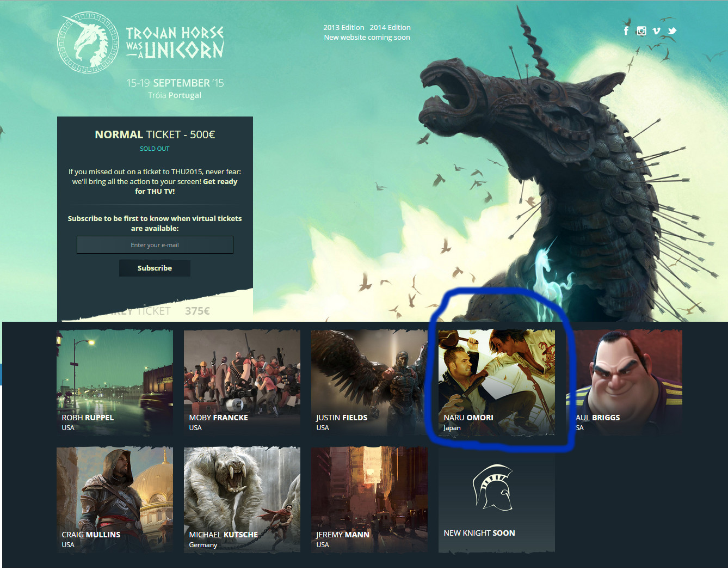Open Moby Francke's artist card
Image resolution: width=728 pixels, height=570 pixels.
pos(242,382)
